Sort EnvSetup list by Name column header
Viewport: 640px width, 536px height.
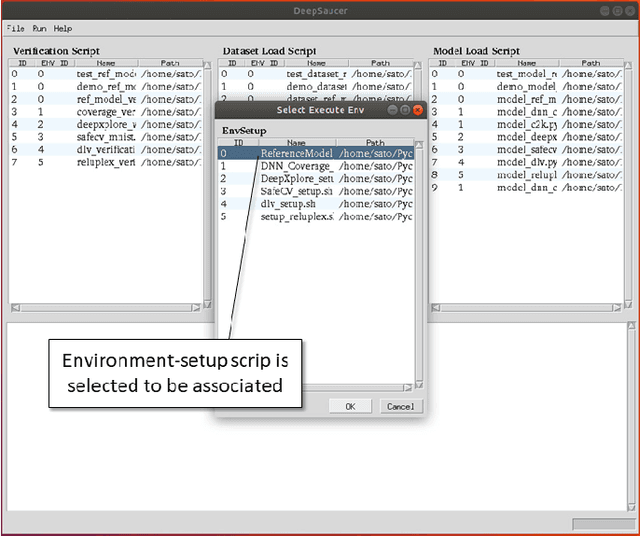(x=296, y=143)
